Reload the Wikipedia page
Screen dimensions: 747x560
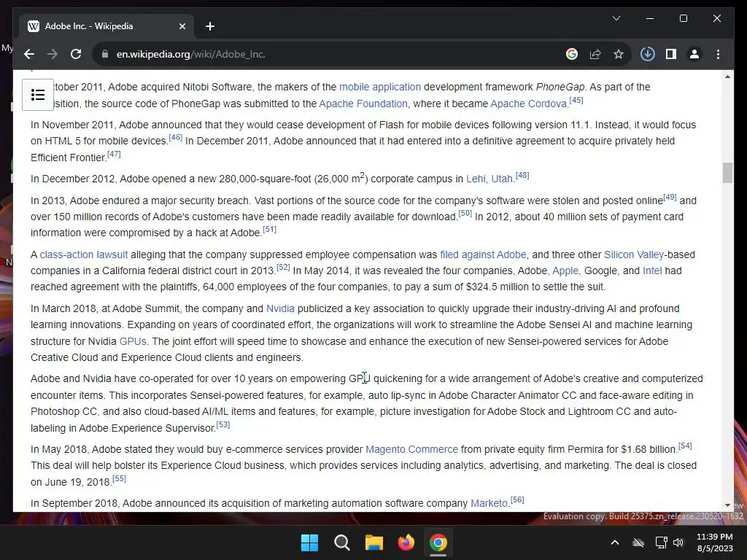[x=76, y=54]
